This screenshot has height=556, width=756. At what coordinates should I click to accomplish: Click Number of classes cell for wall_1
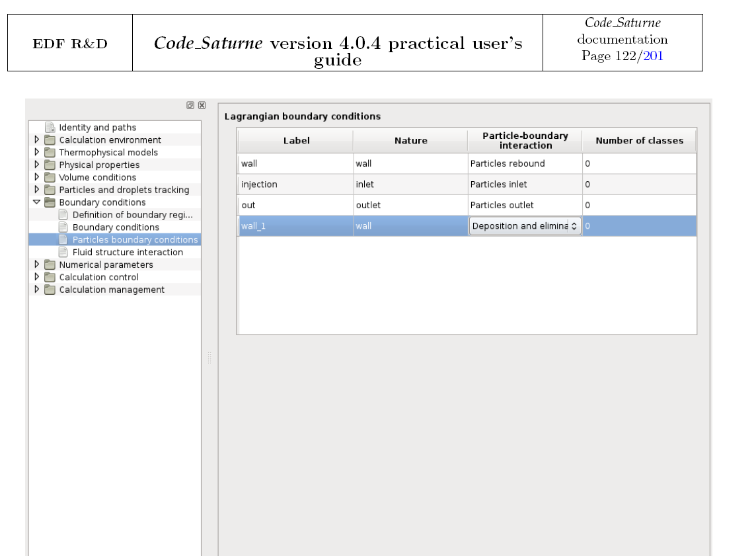pyautogui.click(x=638, y=226)
